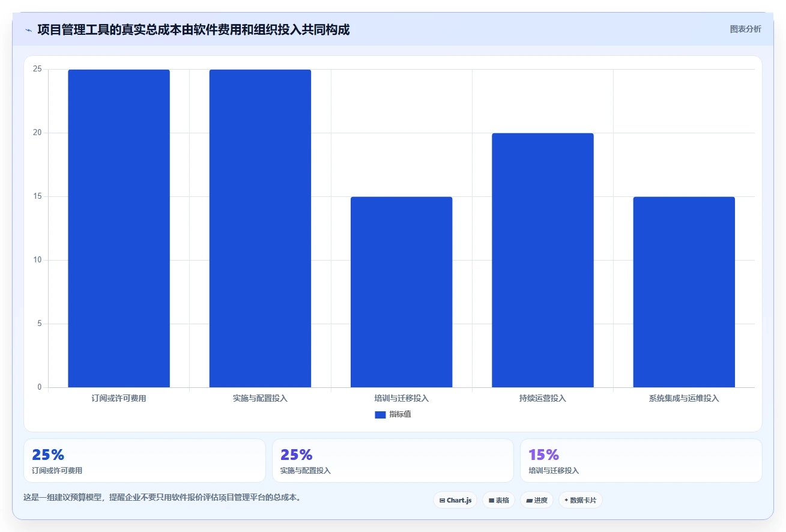Image resolution: width=786 pixels, height=532 pixels.
Task: Open the 15% card labeled 培训与迁移投入
Action: 641,461
